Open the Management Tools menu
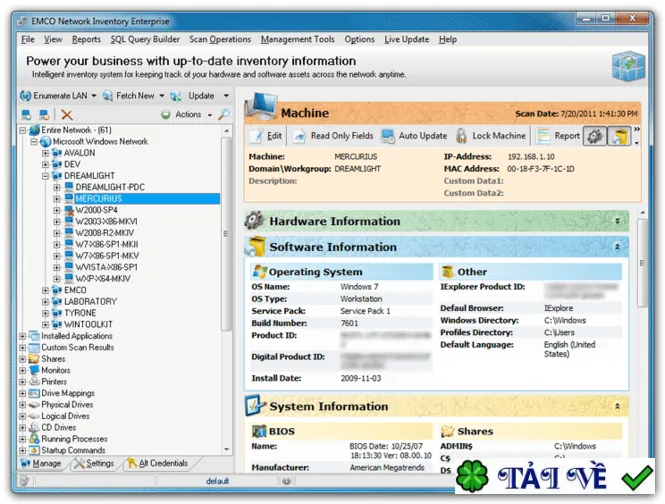Viewport: 665px width, 504px height. click(298, 39)
